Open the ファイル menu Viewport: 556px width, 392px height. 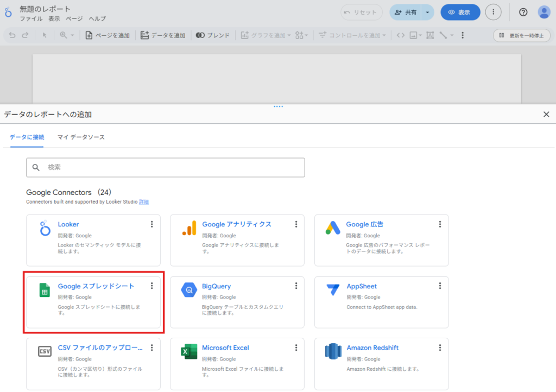pos(31,18)
